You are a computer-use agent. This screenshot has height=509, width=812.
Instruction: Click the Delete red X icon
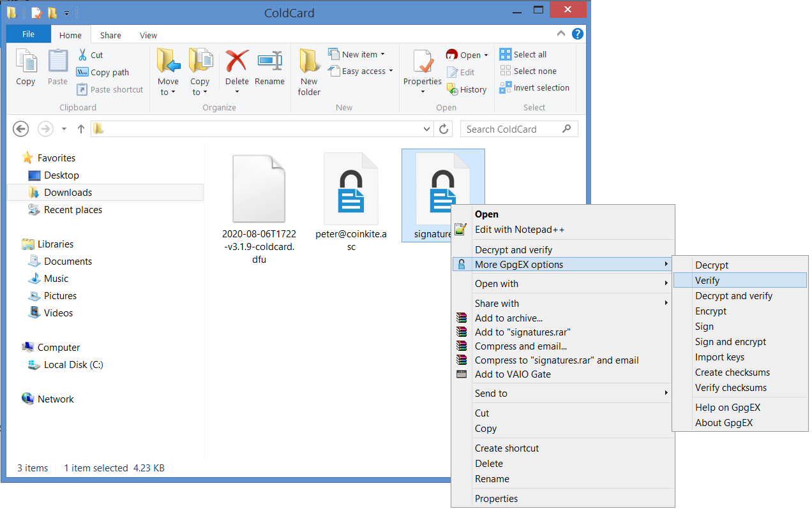(x=237, y=61)
